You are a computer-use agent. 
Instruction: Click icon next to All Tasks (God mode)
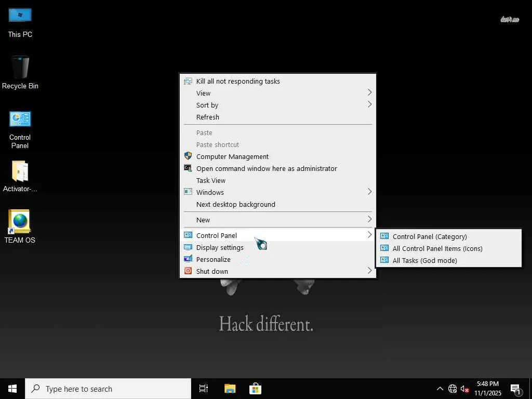pos(384,260)
